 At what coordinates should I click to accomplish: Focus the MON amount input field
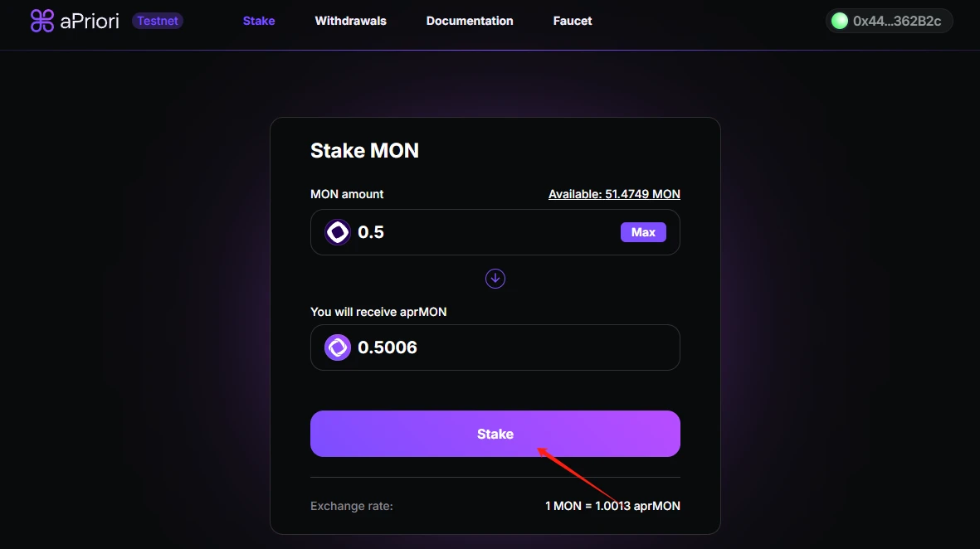[481, 232]
